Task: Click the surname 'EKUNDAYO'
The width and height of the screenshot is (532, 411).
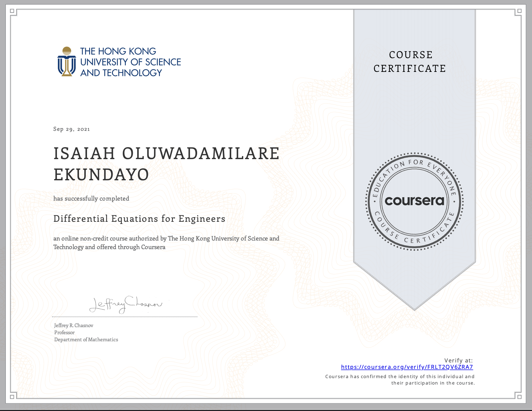Action: pos(101,174)
